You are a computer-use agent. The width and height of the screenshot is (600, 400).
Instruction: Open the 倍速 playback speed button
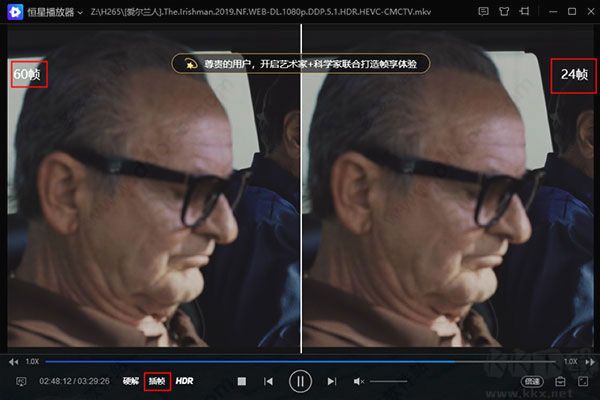pos(532,381)
